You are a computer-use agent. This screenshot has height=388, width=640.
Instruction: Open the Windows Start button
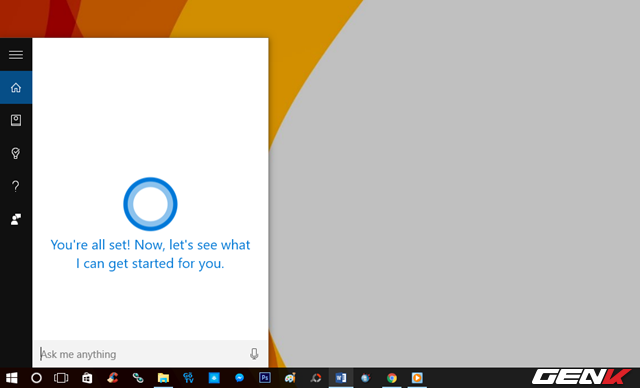(x=12, y=378)
